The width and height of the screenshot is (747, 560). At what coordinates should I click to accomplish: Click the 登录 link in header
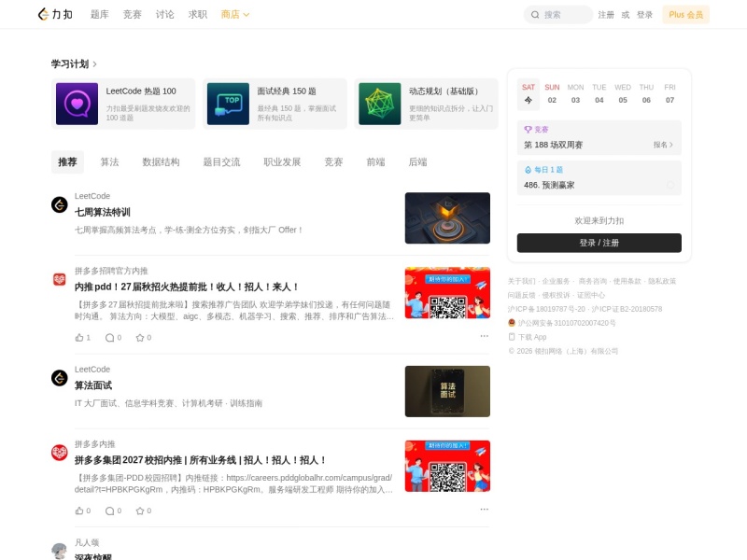click(x=644, y=15)
